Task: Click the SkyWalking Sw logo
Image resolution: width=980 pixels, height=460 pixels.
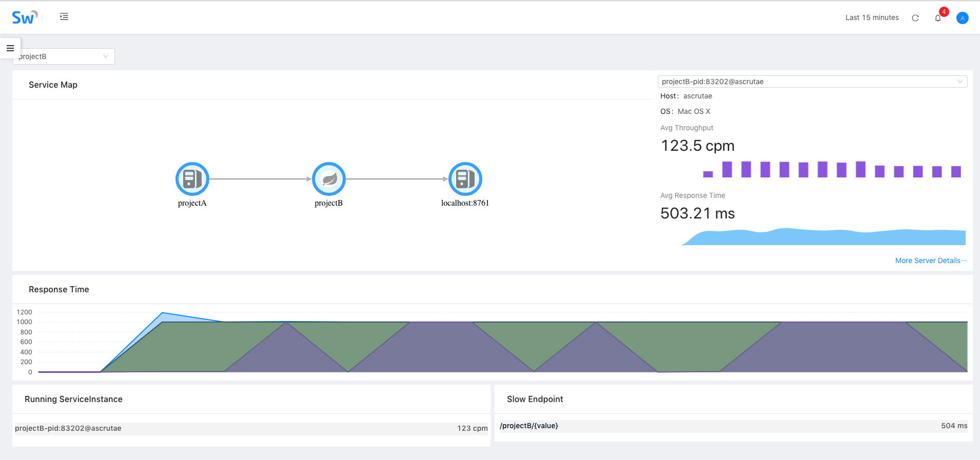Action: [24, 17]
